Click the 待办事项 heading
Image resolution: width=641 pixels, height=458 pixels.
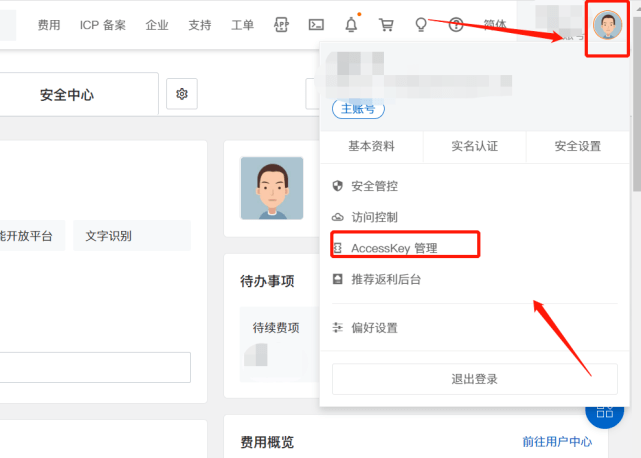pos(267,281)
